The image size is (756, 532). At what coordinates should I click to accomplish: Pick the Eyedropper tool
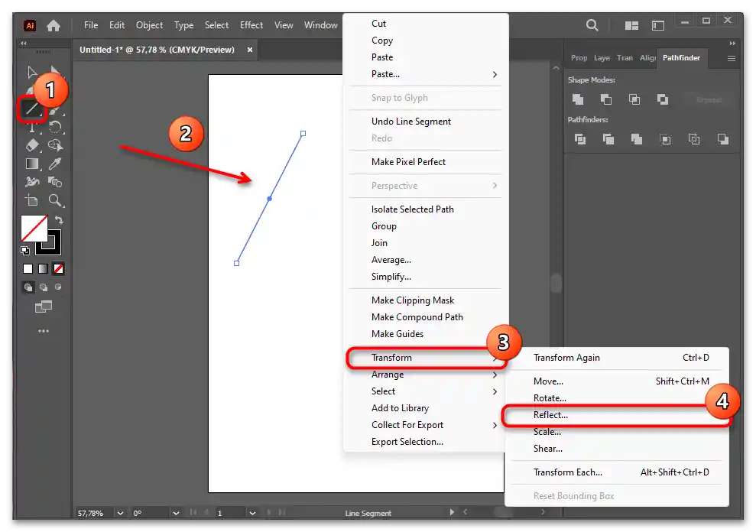click(x=55, y=164)
